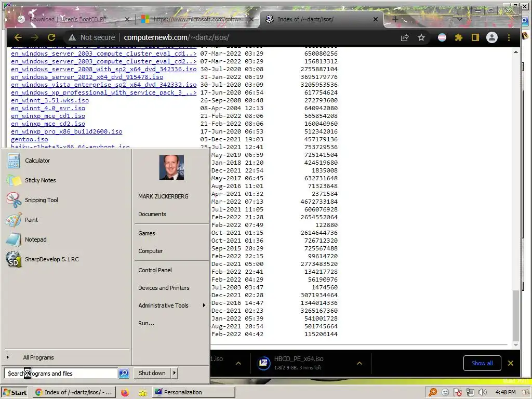Viewport: 532px width, 399px height.
Task: Download en_winnt_4.0_svr.iso
Action: point(48,108)
